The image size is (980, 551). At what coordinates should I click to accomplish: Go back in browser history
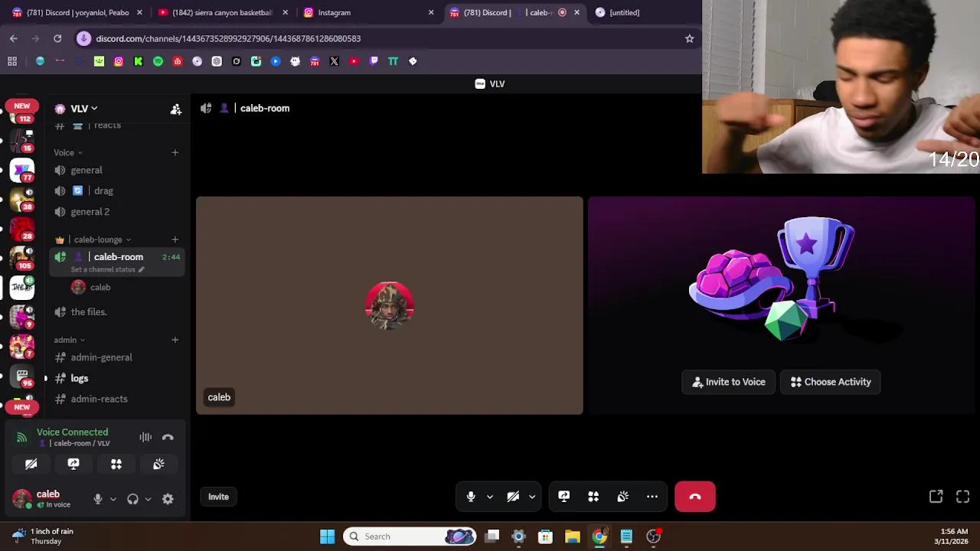[14, 38]
